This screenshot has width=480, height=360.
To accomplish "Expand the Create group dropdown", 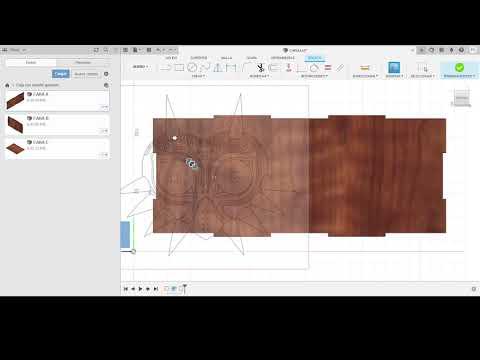I will (199, 76).
